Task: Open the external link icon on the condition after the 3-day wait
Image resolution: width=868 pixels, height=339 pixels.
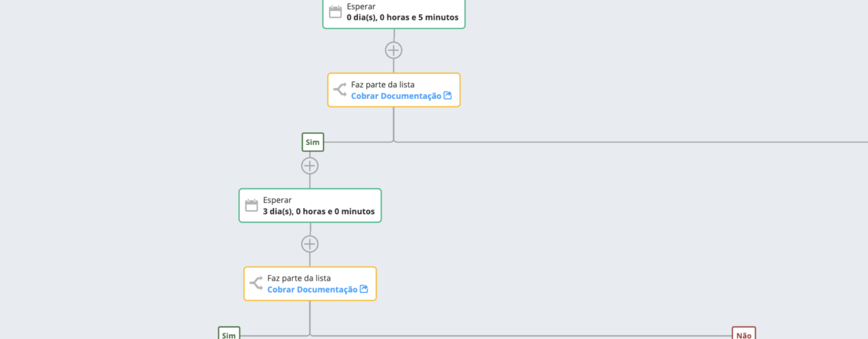Action: 363,290
